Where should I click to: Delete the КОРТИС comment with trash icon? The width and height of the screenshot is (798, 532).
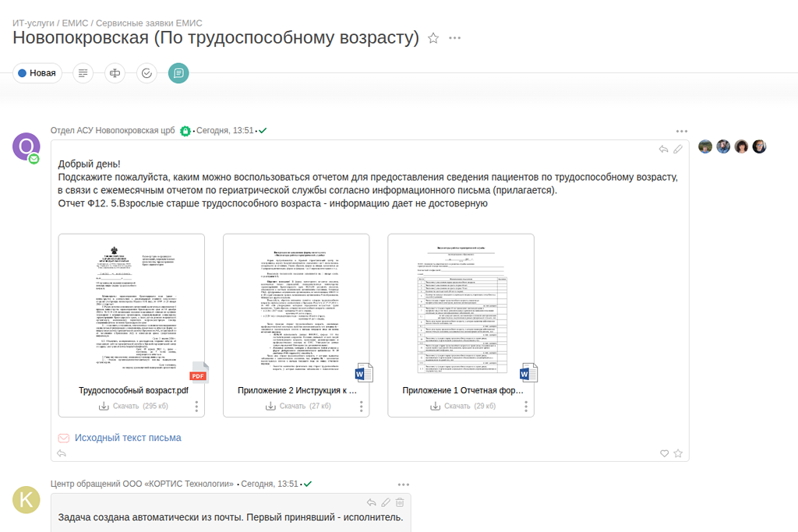400,502
